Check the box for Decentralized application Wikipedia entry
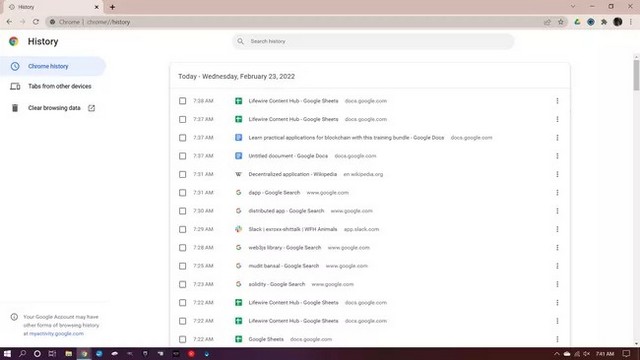Viewport: 640px width, 360px height. pyautogui.click(x=182, y=174)
